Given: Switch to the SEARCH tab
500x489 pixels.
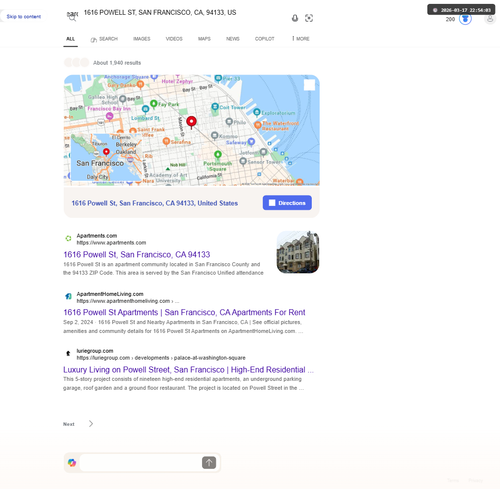Looking at the screenshot, I should click(x=104, y=39).
